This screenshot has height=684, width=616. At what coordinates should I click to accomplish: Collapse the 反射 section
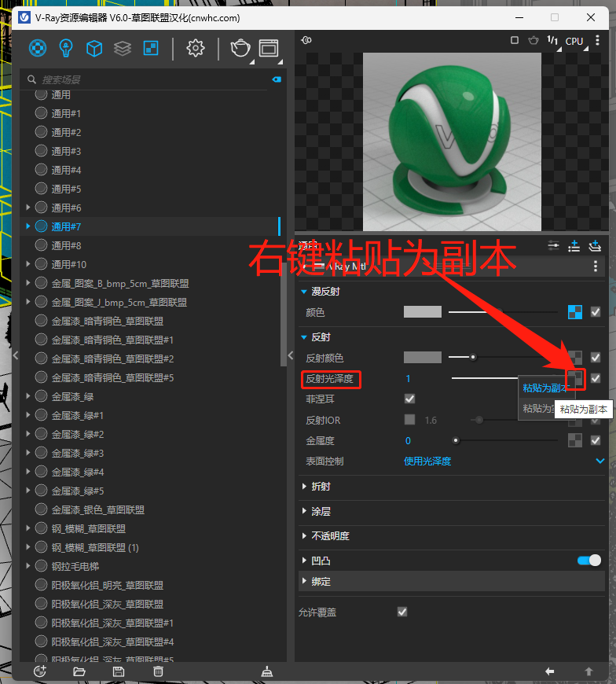[x=304, y=337]
